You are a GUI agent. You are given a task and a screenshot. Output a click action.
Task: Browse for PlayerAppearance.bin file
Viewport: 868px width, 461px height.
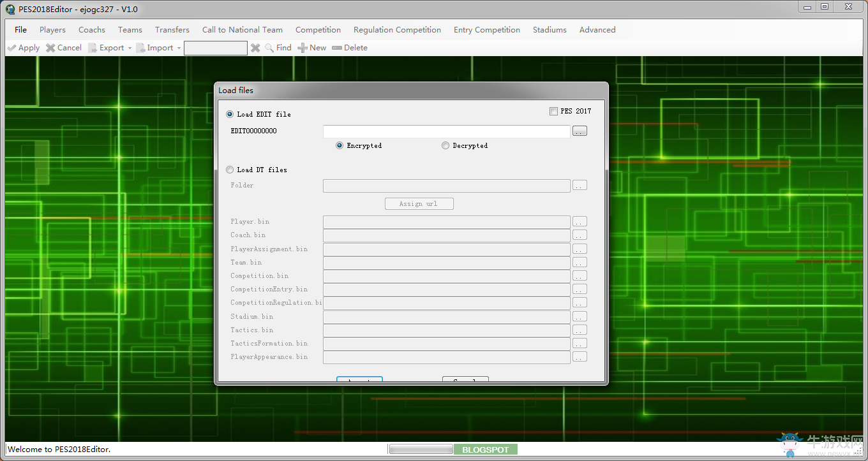[580, 357]
